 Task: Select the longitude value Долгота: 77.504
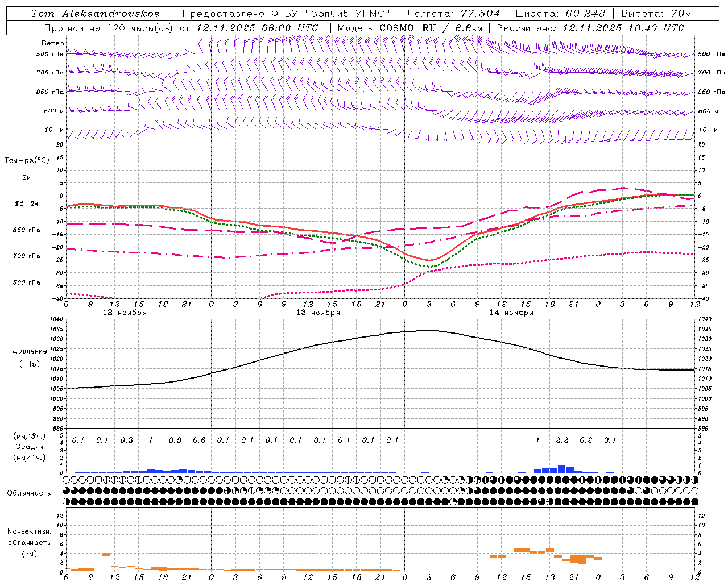[453, 14]
